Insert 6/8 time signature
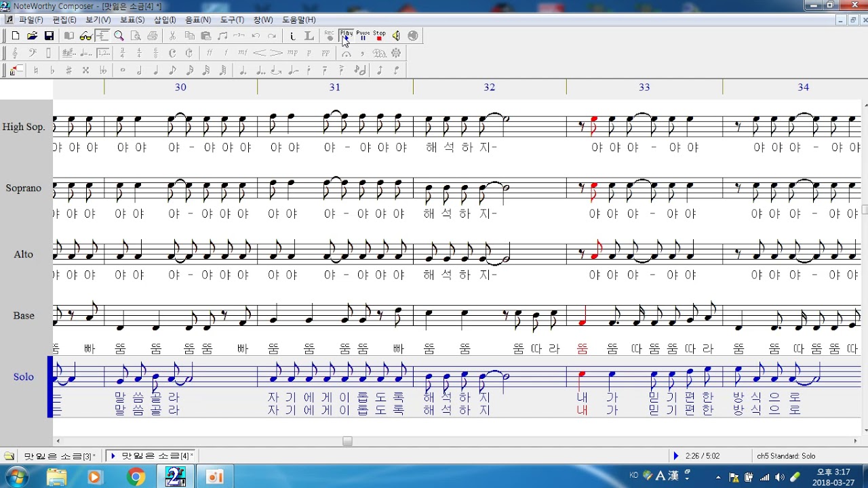The height and width of the screenshot is (488, 868). point(155,53)
